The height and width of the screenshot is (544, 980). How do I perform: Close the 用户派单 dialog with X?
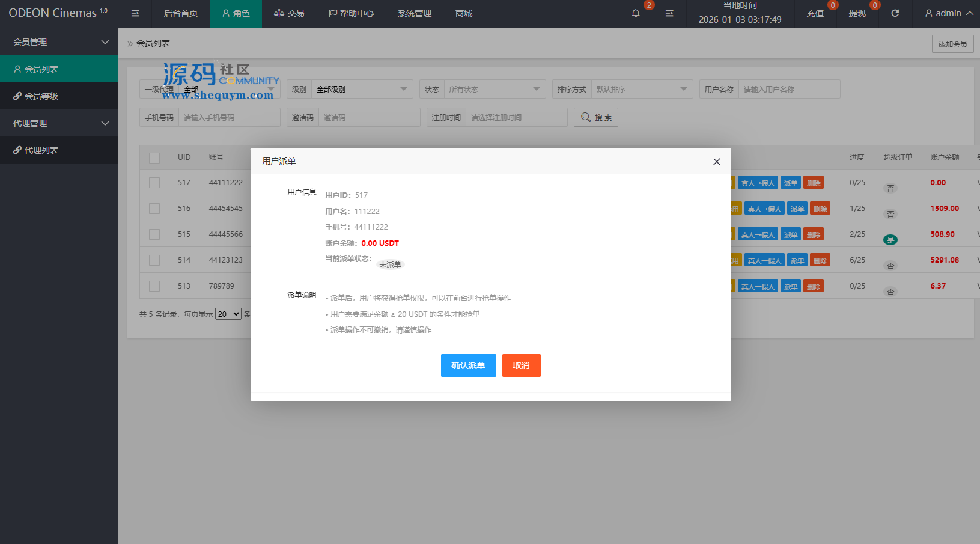[716, 162]
